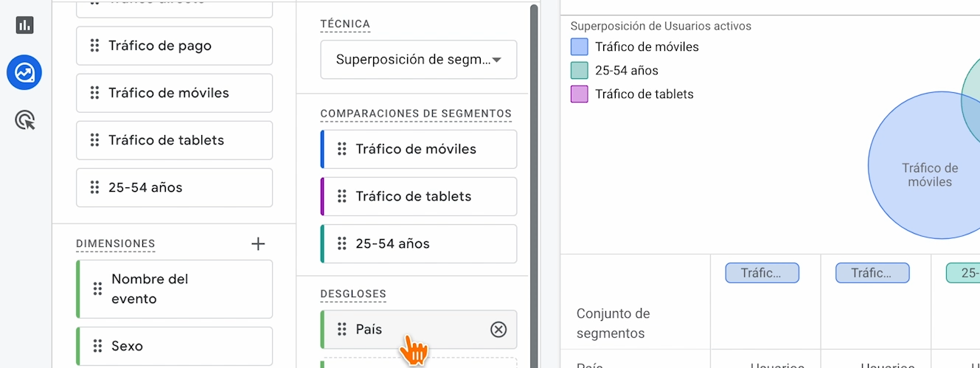Select the 25-54 años segment in left list

174,187
